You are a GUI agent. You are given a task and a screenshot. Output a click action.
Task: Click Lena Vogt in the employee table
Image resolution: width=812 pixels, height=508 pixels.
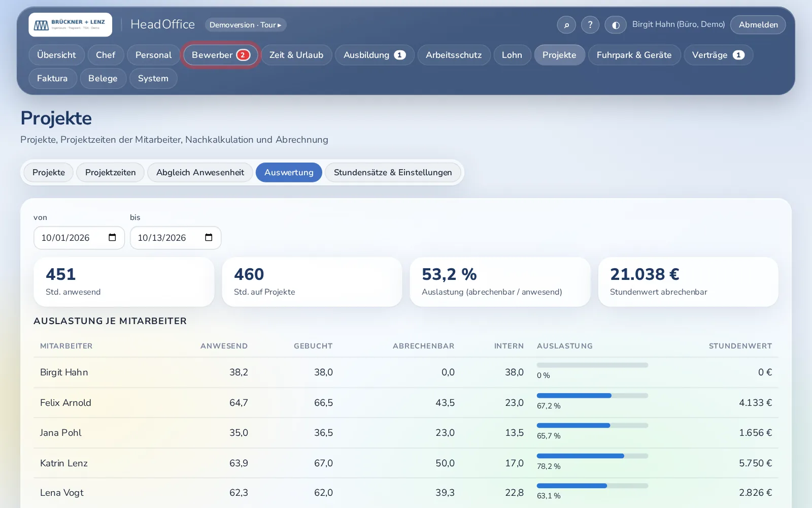pyautogui.click(x=62, y=493)
